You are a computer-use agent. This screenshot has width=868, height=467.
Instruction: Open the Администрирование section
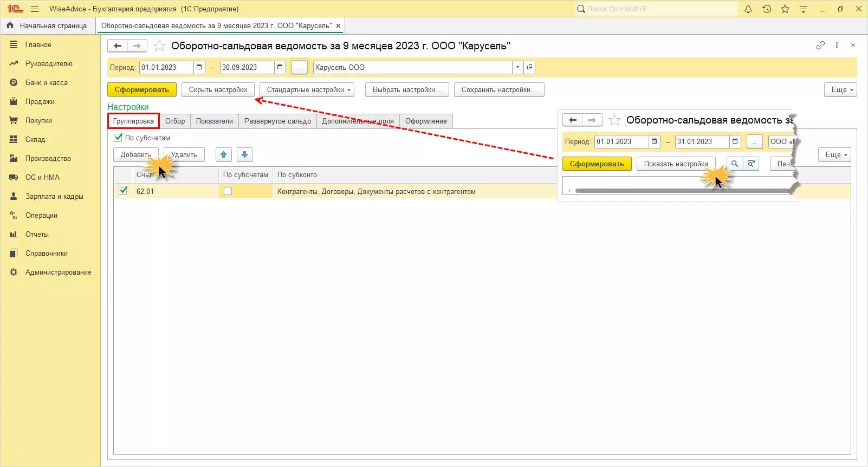click(x=58, y=273)
